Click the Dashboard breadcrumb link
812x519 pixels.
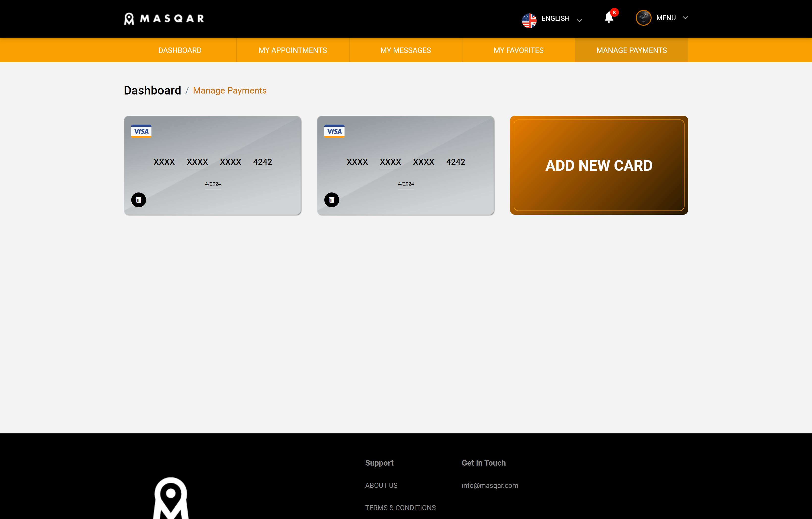(x=152, y=90)
